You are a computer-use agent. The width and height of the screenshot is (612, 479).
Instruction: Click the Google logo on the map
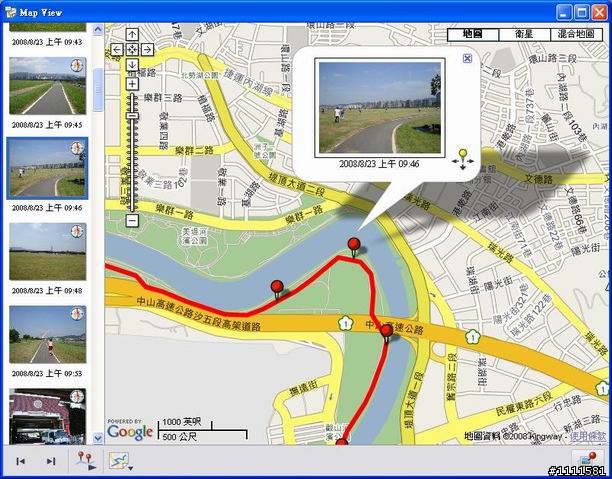[130, 431]
